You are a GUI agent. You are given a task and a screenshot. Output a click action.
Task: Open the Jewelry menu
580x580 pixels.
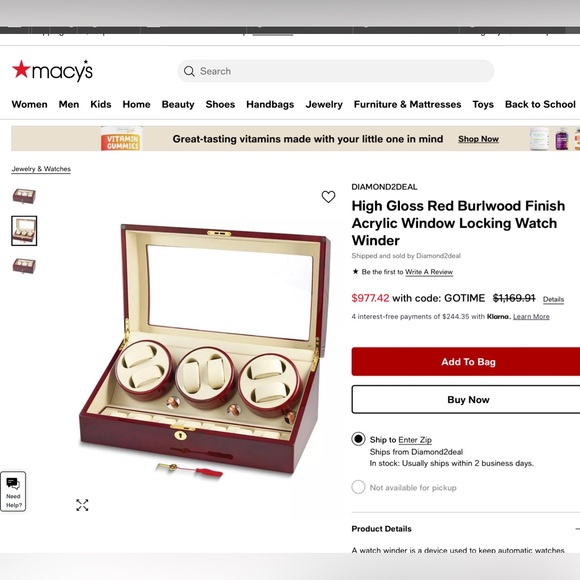324,104
